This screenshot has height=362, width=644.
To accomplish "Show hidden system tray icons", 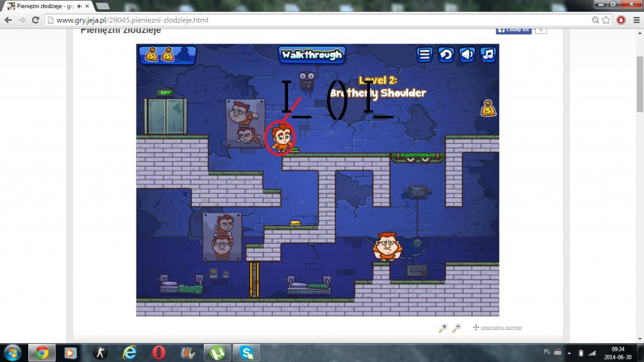I will tap(569, 353).
